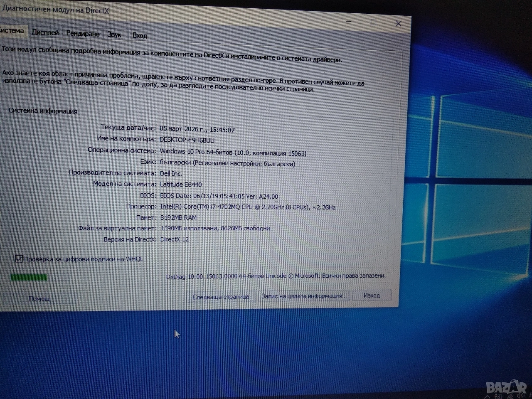The height and width of the screenshot is (399, 532).
Task: Click the 8192MB RAM value
Action: tap(178, 217)
